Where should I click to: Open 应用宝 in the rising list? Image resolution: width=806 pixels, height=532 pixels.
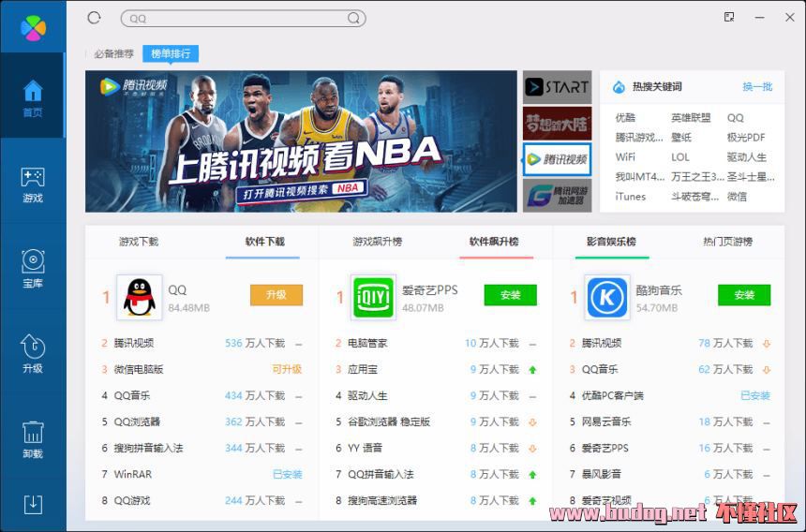(x=363, y=369)
